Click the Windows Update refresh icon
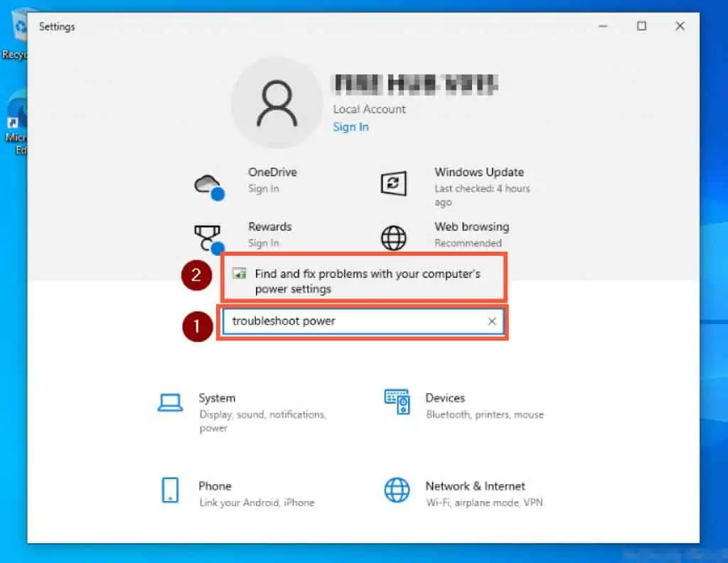The height and width of the screenshot is (563, 728). click(393, 184)
